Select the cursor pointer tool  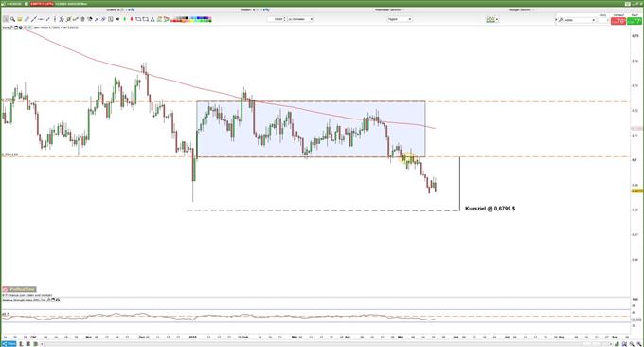[x=6, y=19]
